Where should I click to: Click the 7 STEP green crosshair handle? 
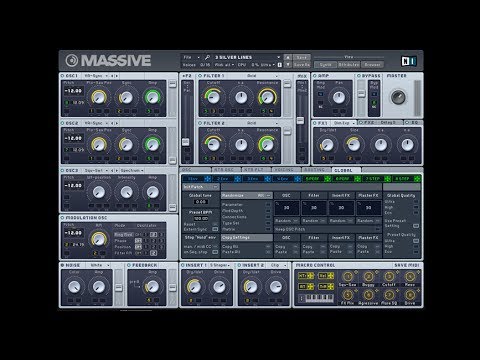click(387, 179)
